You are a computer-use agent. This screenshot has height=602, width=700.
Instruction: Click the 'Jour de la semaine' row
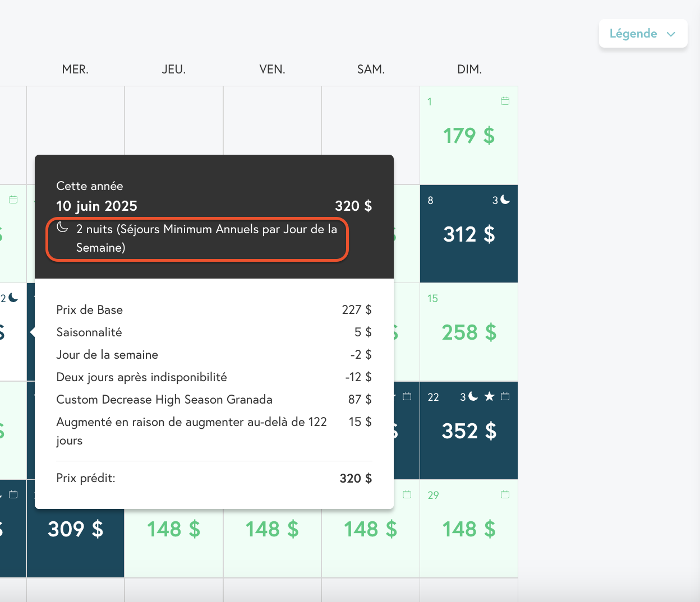click(214, 355)
